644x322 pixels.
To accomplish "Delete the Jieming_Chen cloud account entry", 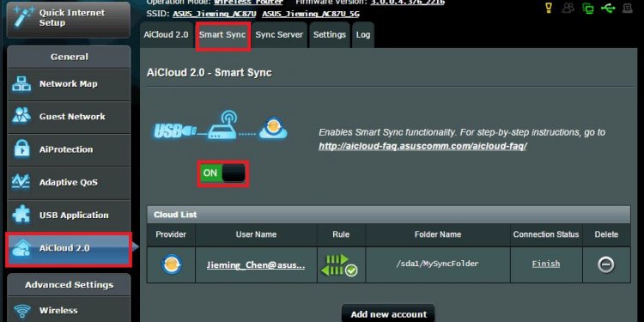I will 606,265.
